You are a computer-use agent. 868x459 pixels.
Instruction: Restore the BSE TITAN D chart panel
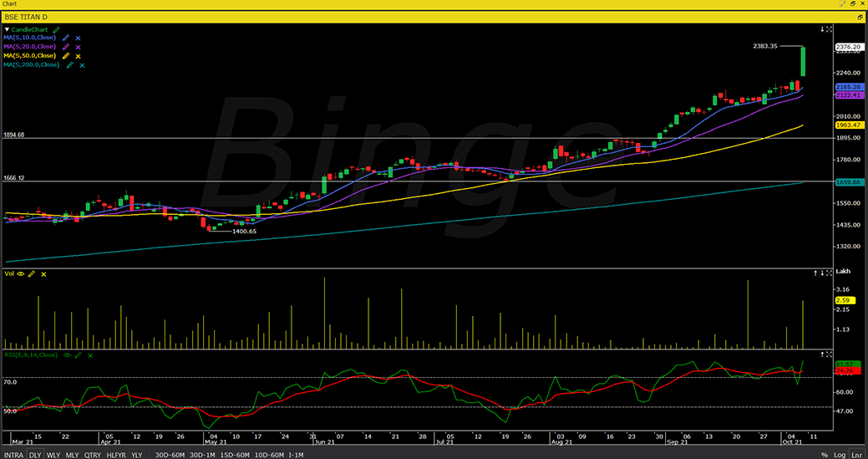click(x=860, y=18)
